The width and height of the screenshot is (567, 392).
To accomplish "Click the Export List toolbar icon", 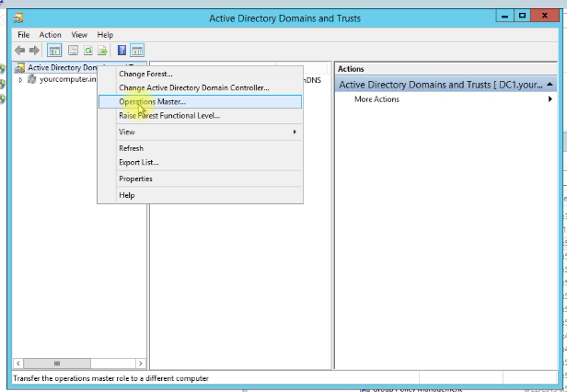I will (x=103, y=51).
